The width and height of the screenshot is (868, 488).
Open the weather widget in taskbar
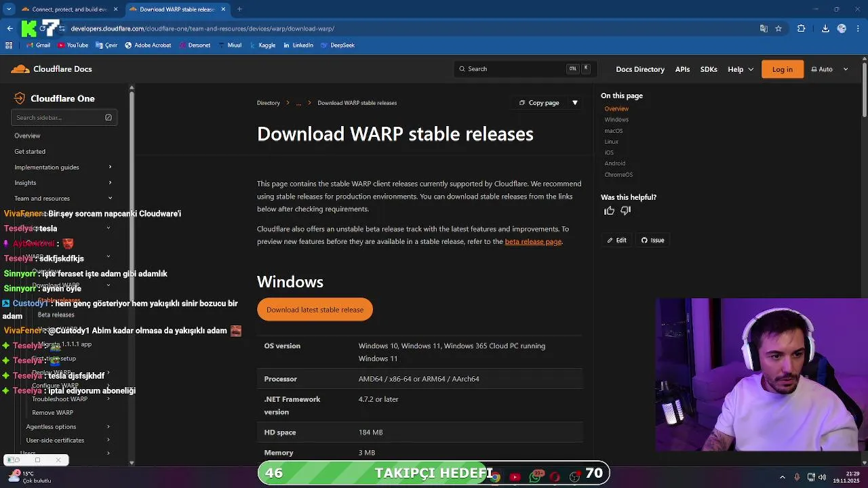[31, 477]
